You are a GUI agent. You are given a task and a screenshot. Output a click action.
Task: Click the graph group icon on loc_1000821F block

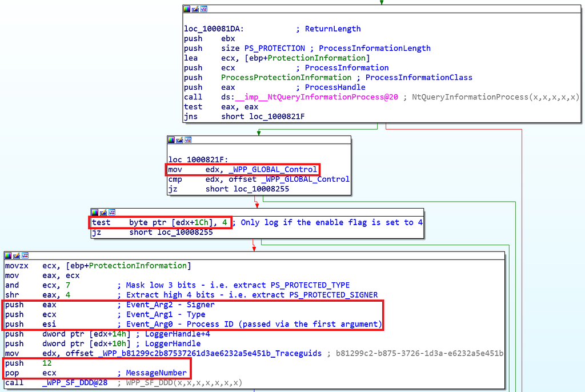188,139
